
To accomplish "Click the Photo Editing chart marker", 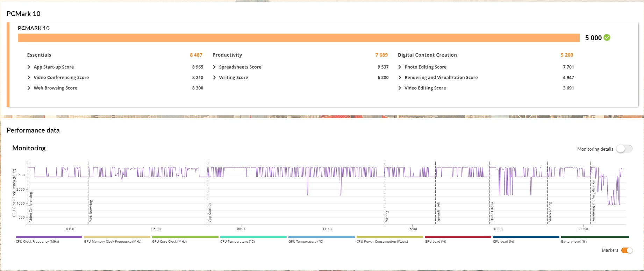I will (492, 212).
